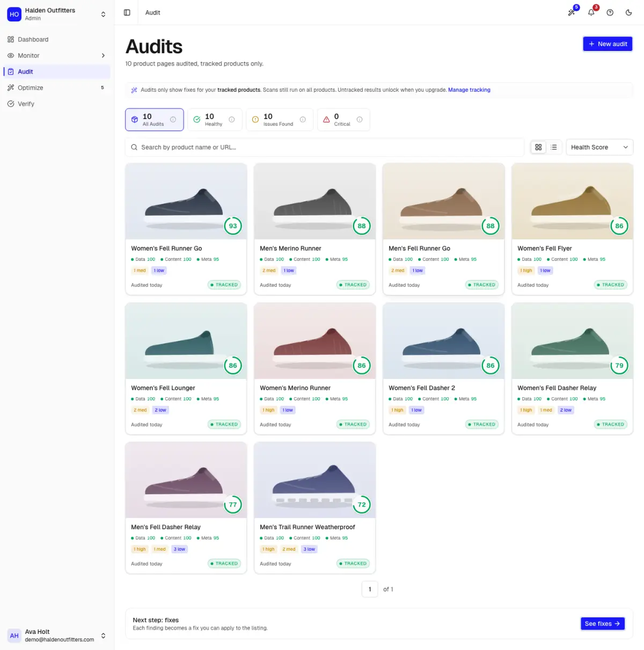This screenshot has height=650, width=644.
Task: Select Audit in the sidebar
Action: pos(57,71)
